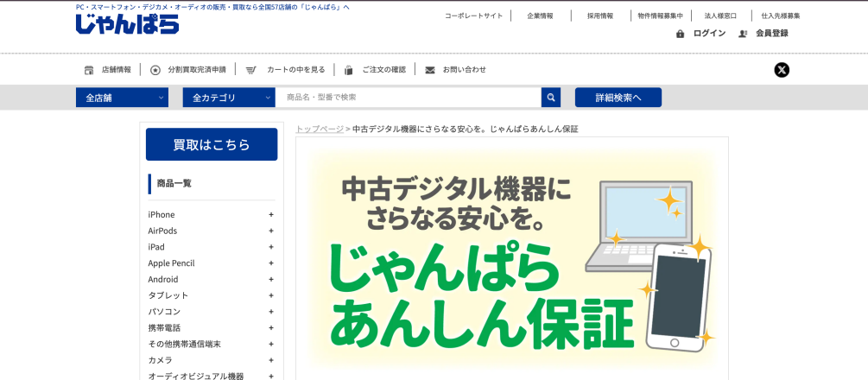Image resolution: width=868 pixels, height=380 pixels.
Task: Expand the Android category in sidebar
Action: [270, 280]
